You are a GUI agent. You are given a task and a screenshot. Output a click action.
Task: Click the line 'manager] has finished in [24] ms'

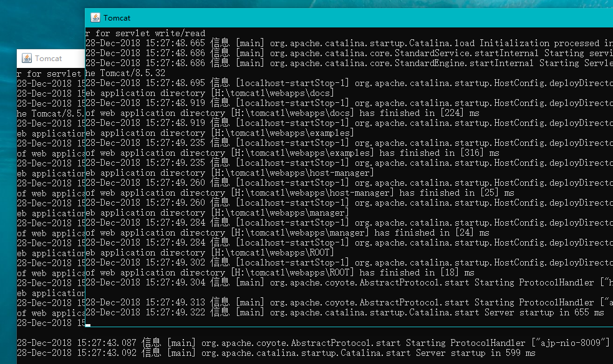click(x=287, y=232)
